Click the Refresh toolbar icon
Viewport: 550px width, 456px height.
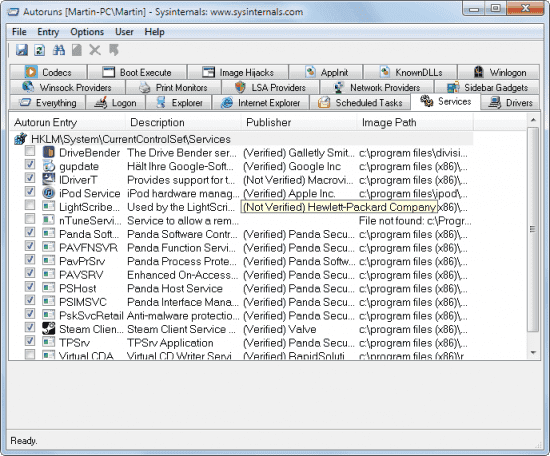tap(39, 50)
